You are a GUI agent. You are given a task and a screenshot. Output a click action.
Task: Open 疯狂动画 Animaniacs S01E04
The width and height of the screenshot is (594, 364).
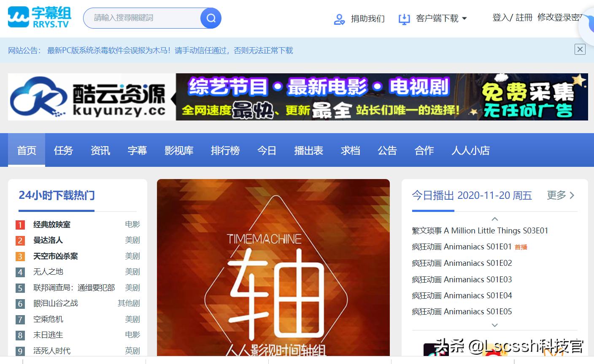pyautogui.click(x=462, y=295)
